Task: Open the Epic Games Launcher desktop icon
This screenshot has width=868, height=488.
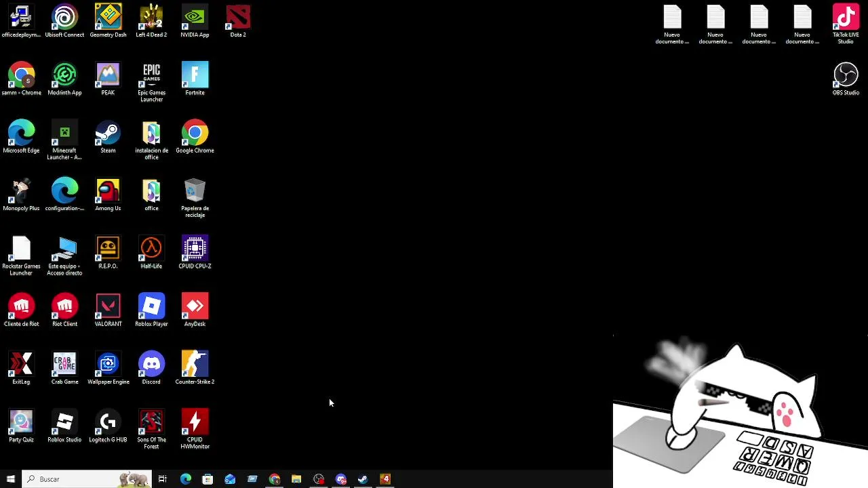Action: tap(151, 83)
